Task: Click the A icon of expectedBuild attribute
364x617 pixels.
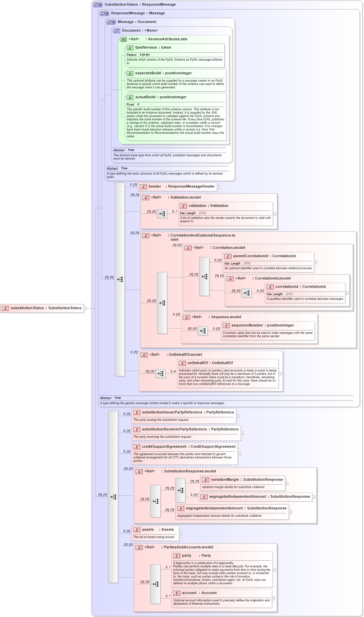Action: pos(130,73)
